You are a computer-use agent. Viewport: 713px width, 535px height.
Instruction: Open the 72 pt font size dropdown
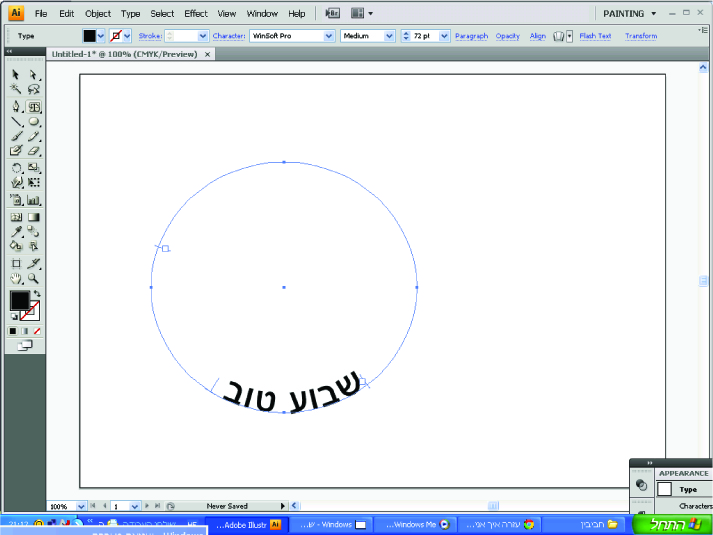point(444,36)
